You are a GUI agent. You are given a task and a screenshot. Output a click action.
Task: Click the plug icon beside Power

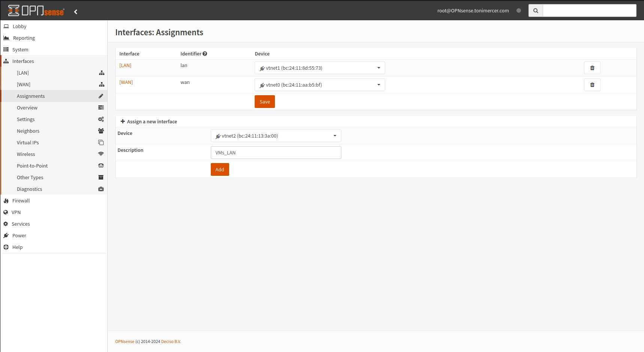coord(6,235)
